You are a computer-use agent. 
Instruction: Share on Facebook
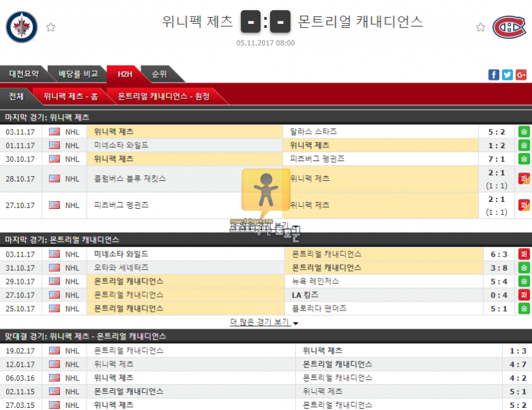pos(494,74)
